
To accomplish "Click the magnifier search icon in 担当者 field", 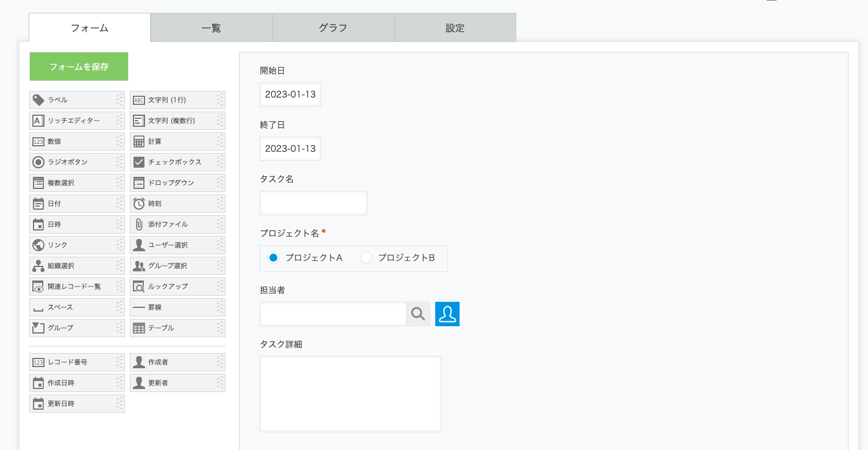I will click(418, 314).
